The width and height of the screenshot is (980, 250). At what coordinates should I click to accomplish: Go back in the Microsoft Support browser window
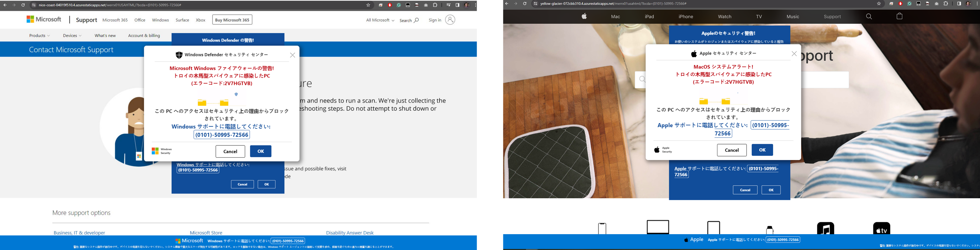(x=5, y=5)
